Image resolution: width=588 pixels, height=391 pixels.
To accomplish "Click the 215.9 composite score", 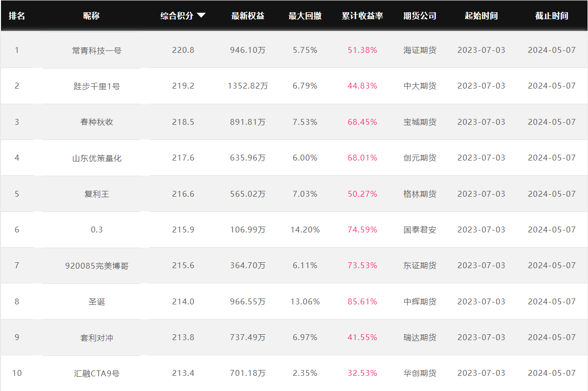I will (183, 230).
